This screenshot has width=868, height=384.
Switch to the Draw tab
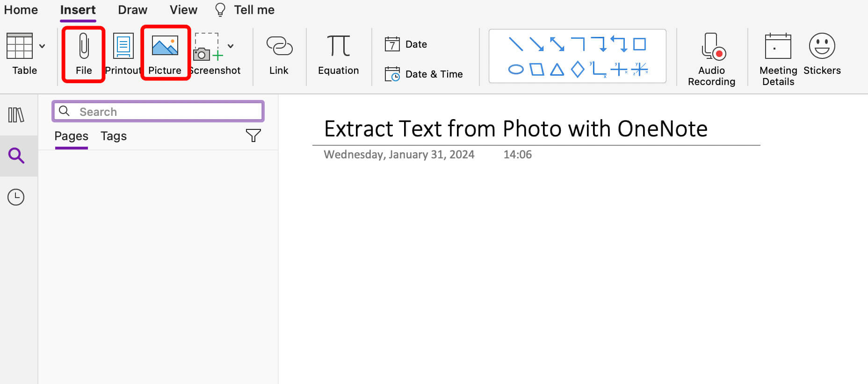(132, 10)
